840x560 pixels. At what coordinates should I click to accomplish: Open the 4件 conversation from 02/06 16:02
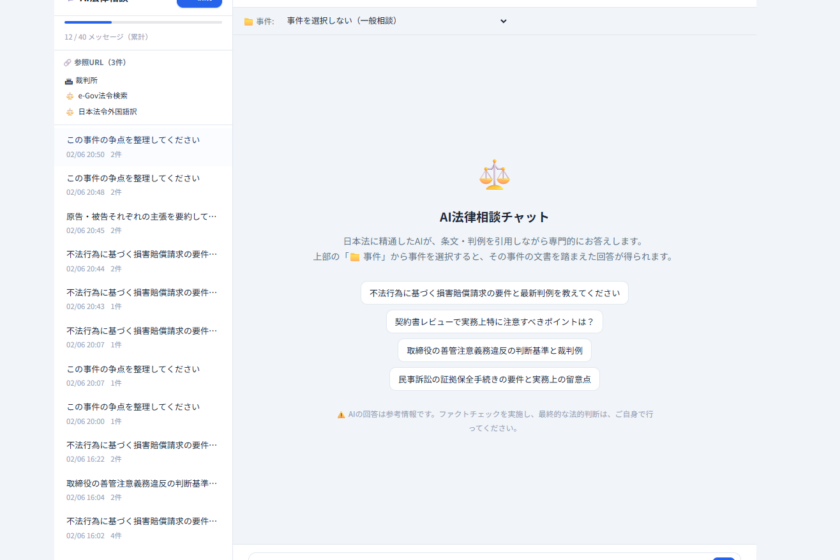tap(142, 527)
